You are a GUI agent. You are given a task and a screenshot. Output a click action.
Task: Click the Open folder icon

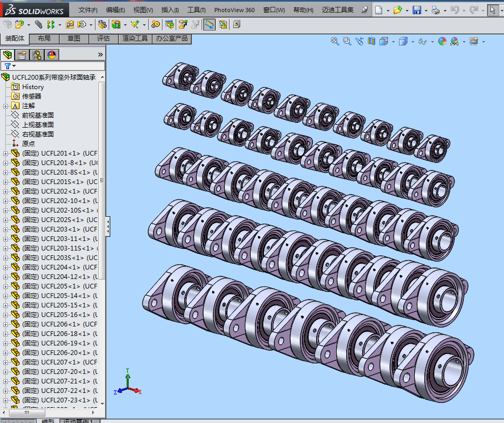point(397,10)
